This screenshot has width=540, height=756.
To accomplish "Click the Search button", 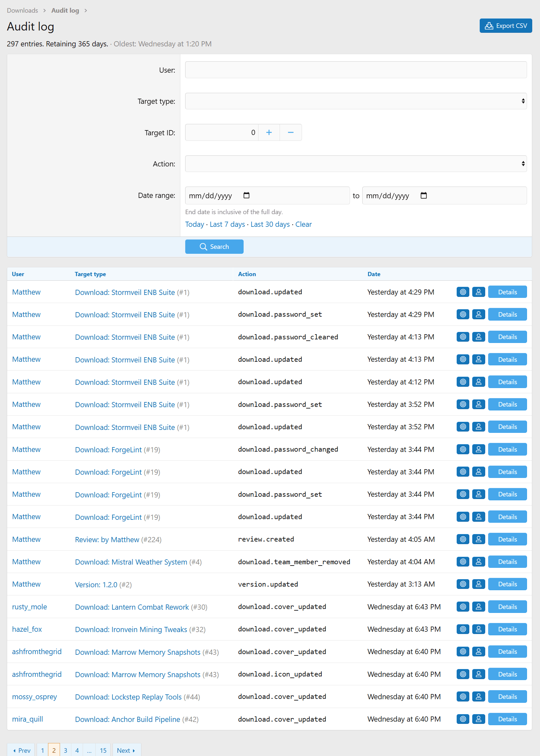I will [214, 247].
